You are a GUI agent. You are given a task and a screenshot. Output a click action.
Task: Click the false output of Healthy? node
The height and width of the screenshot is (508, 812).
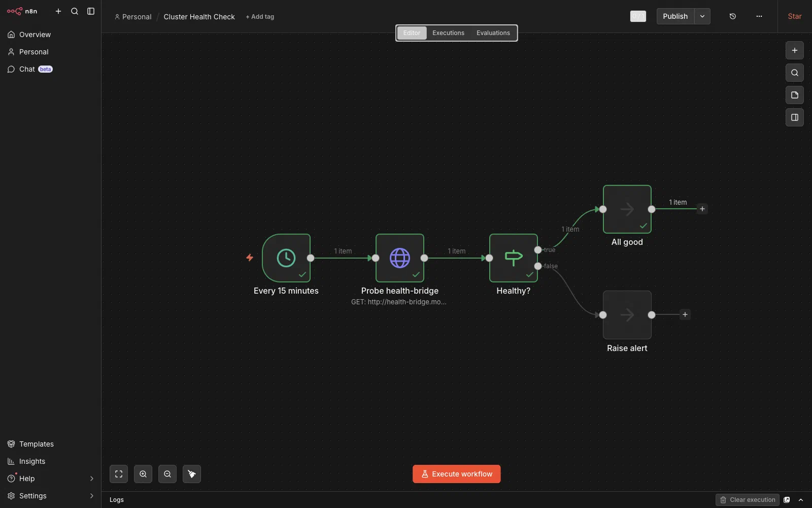tap(538, 266)
